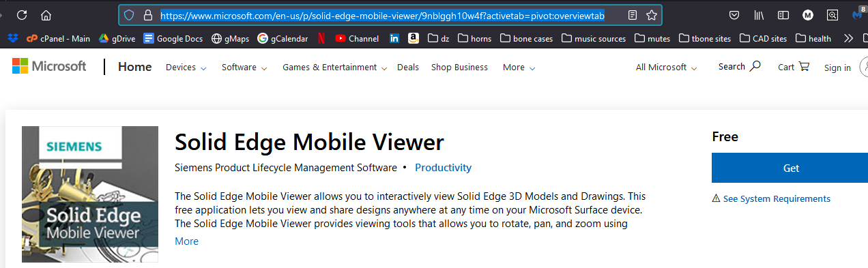Open tracking protection shield info
This screenshot has width=868, height=268.
[129, 15]
